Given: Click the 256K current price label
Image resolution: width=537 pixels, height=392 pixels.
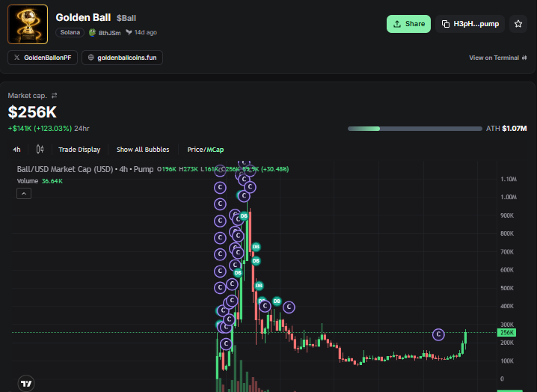Looking at the screenshot, I should (x=506, y=332).
